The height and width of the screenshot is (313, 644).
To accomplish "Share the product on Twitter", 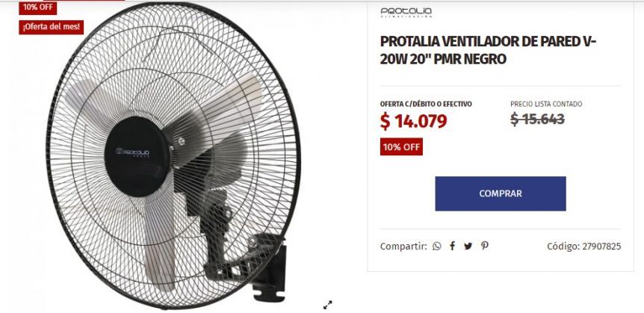I will click(468, 247).
